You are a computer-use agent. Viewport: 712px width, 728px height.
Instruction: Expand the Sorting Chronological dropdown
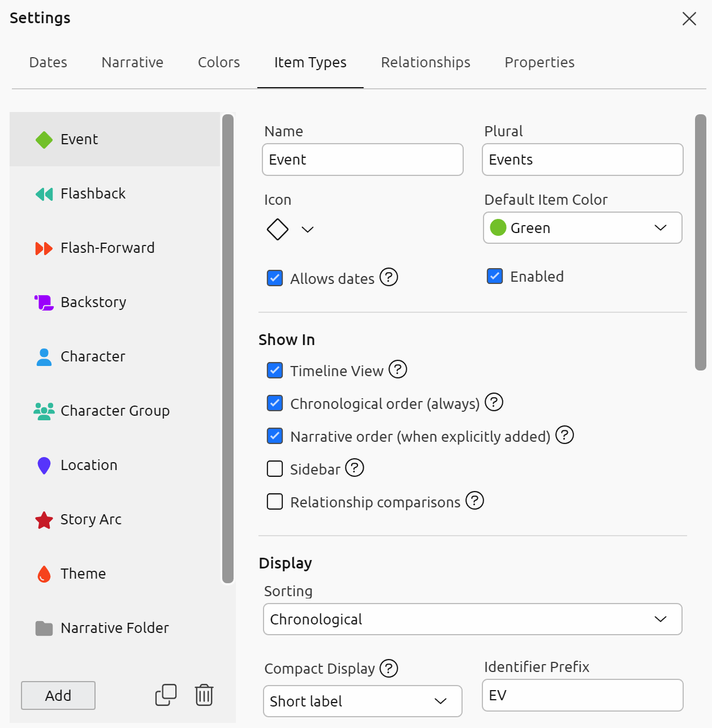(472, 619)
